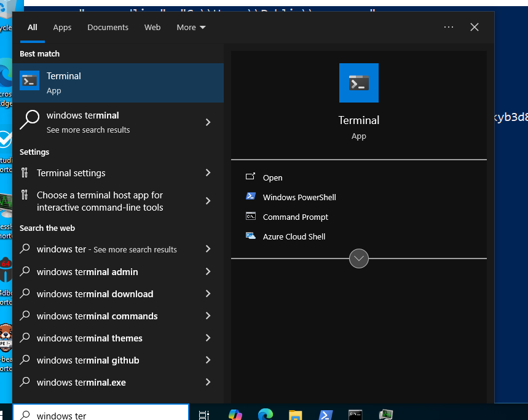Expand arrow next to windows terminal.exe

click(x=208, y=383)
